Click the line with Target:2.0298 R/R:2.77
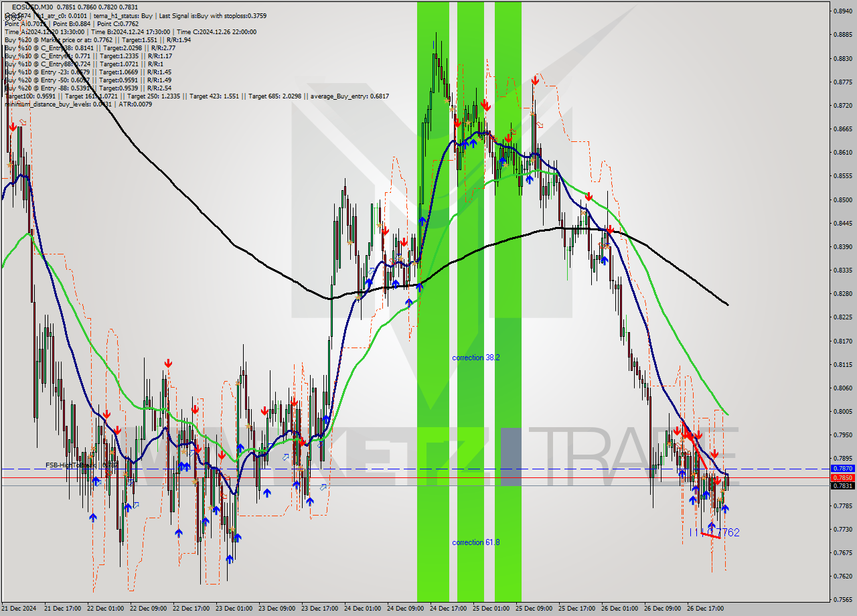This screenshot has height=616, width=857. point(90,48)
